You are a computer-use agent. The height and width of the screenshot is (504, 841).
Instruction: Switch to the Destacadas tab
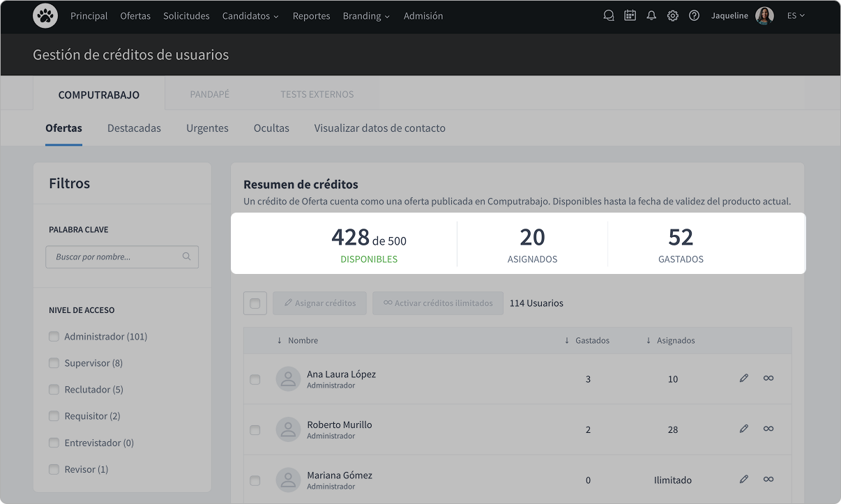[x=134, y=128]
